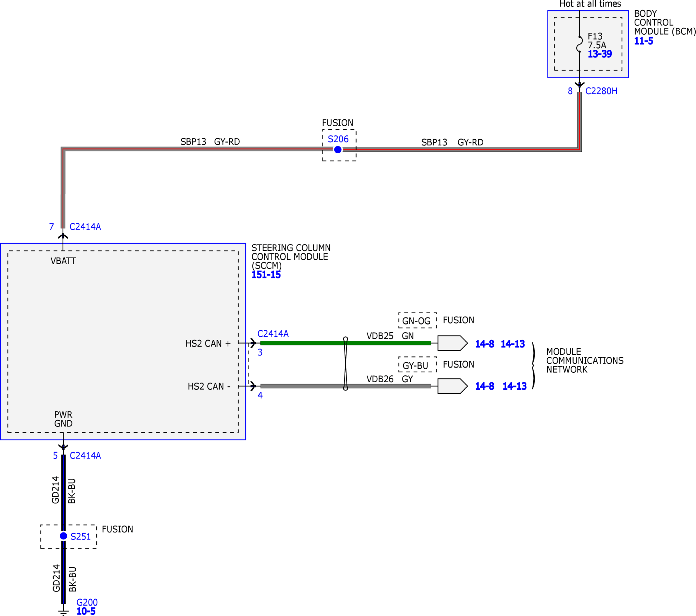Click the blue S206 splice dot
This screenshot has width=696, height=616.
click(338, 149)
